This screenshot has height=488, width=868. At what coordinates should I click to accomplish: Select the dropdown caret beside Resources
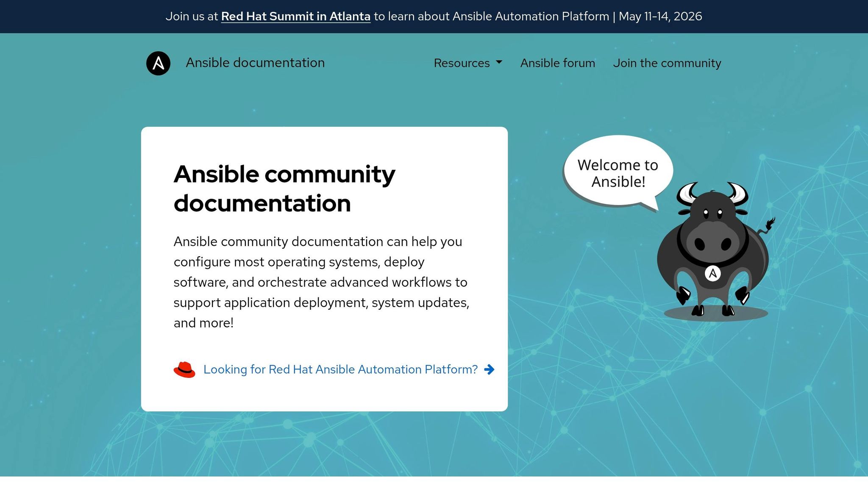(x=499, y=63)
